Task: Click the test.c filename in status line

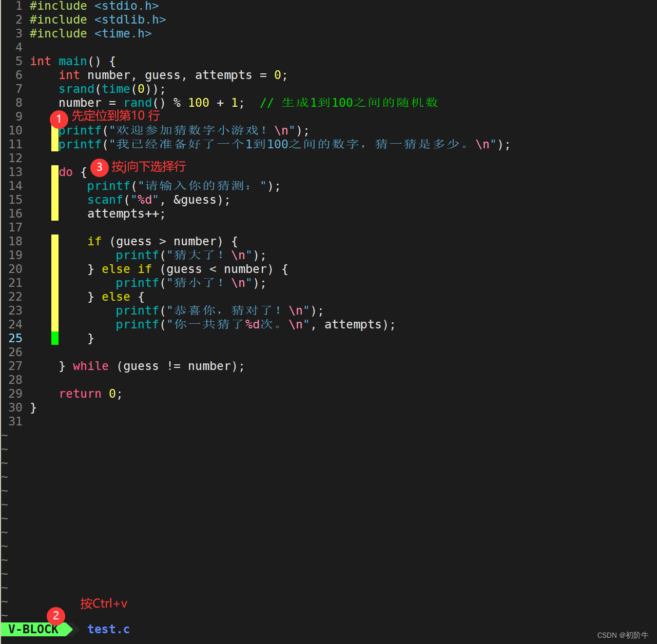Action: pyautogui.click(x=108, y=629)
